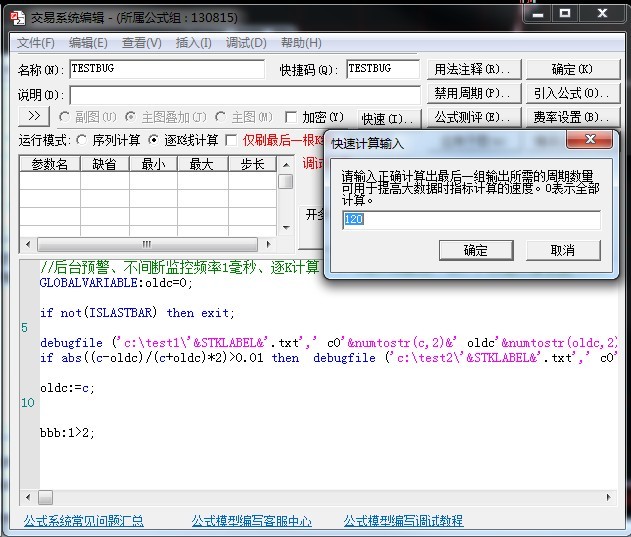631x537 pixels.
Task: Select 逐K线计算 run mode
Action: 154,140
